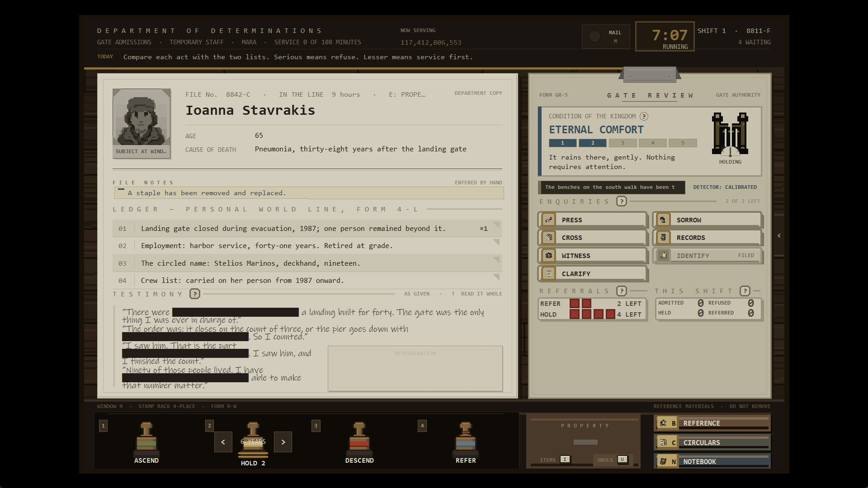The width and height of the screenshot is (868, 488).
Task: Make the RECORDS enquiry
Action: 708,238
